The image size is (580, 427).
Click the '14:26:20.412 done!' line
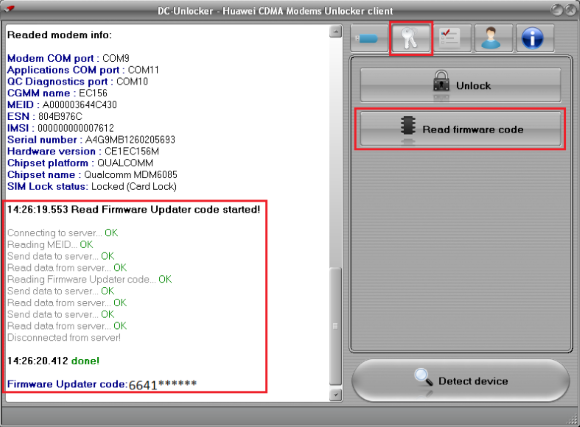(x=53, y=360)
